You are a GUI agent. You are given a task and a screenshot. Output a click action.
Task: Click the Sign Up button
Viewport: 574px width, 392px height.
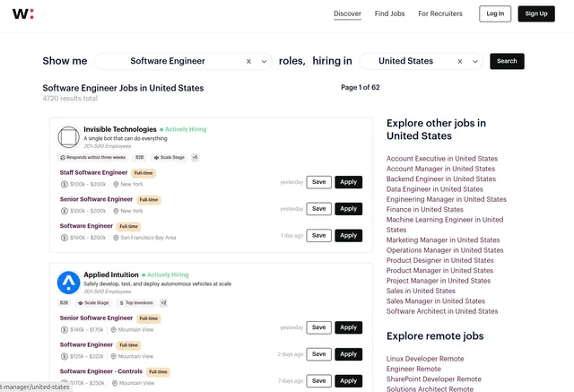tap(536, 14)
